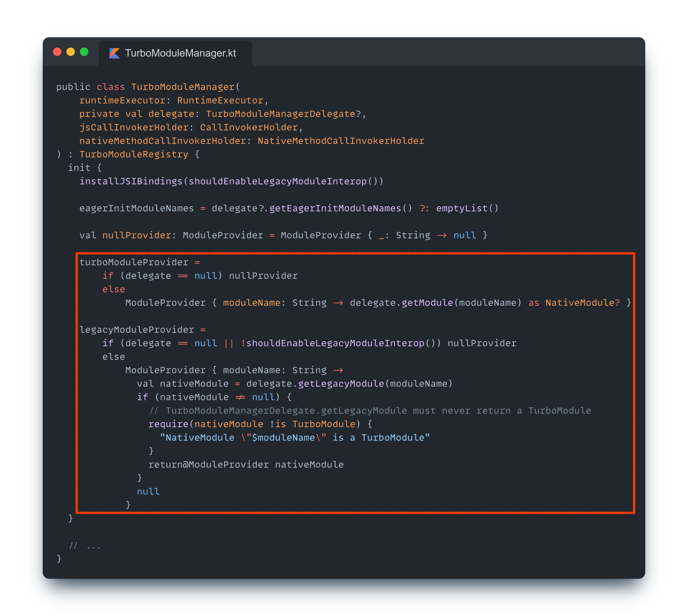Click the turboModuleProvider assignment line
The width and height of the screenshot is (688, 616).
pyautogui.click(x=134, y=262)
